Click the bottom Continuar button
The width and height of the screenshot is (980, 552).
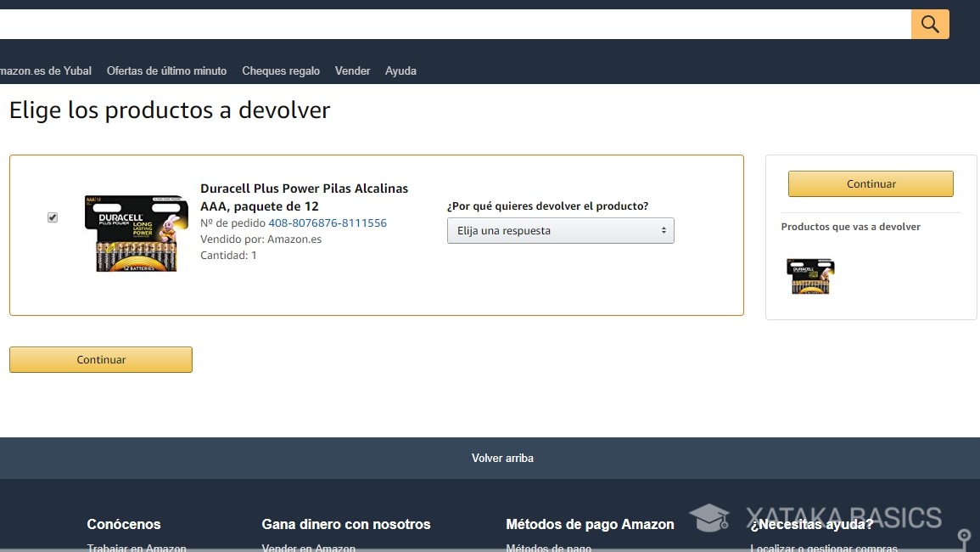100,359
